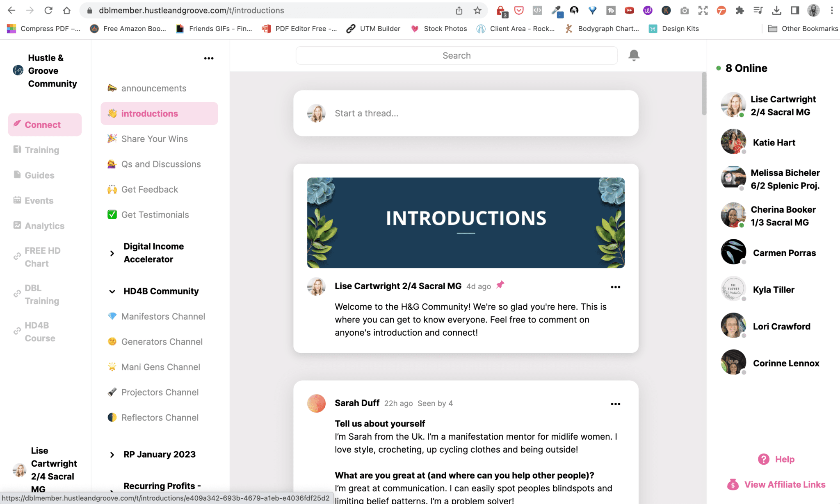Click the Pocket extension icon
Screen dimensions: 840x504
point(519,10)
